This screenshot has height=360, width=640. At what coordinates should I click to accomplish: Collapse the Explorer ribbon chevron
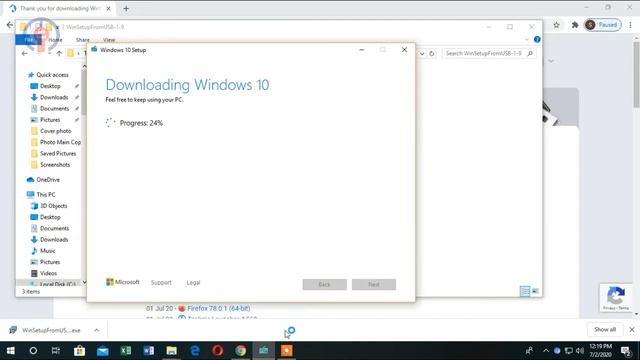coord(527,40)
